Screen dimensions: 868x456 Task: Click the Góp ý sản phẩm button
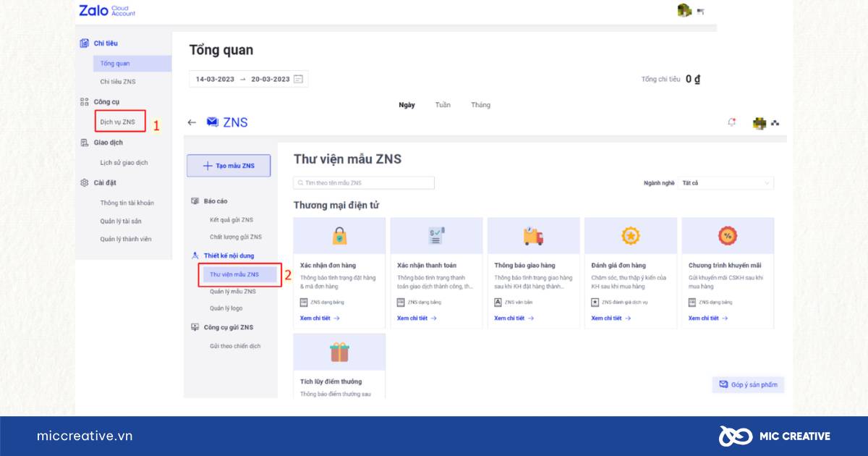point(748,384)
